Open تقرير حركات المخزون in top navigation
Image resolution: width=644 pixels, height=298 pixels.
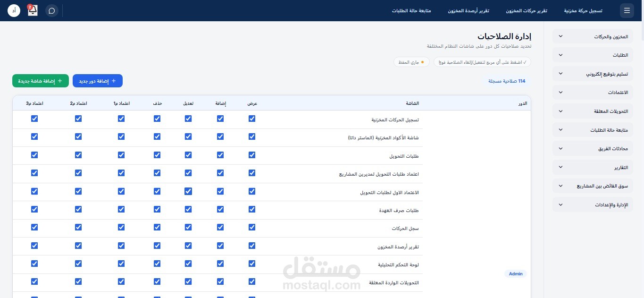527,10
